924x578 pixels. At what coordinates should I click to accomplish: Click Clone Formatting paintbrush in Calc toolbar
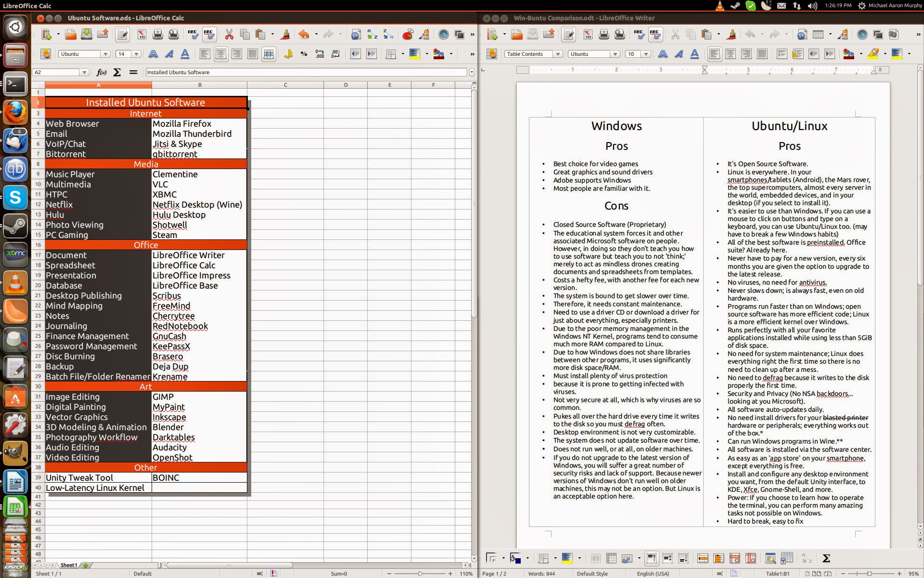point(285,34)
